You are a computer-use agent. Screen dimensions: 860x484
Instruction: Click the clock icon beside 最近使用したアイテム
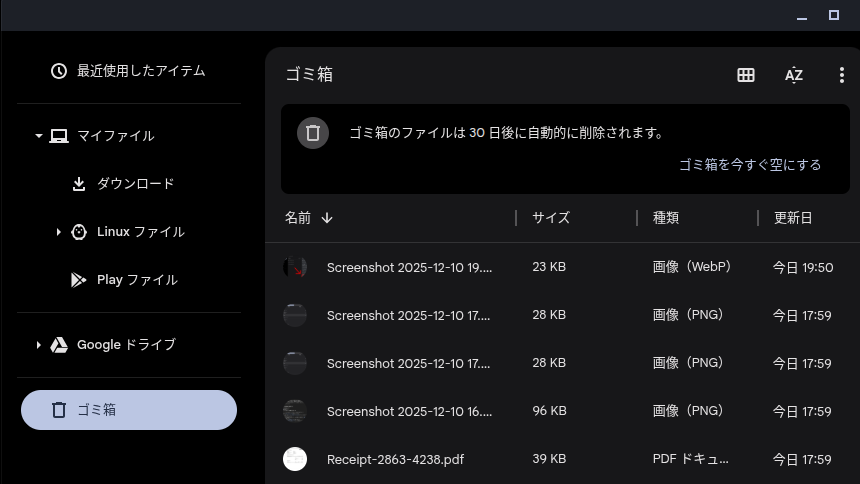59,71
